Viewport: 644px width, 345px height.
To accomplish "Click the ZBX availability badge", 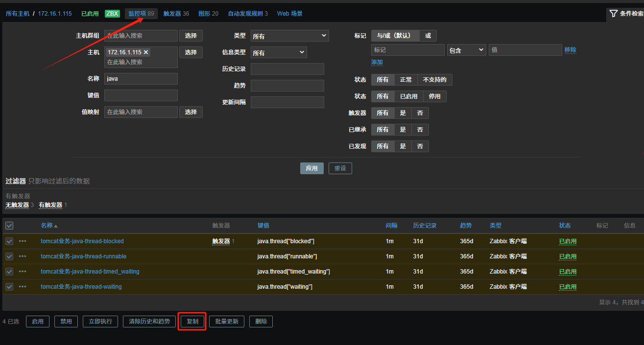I will pos(112,14).
